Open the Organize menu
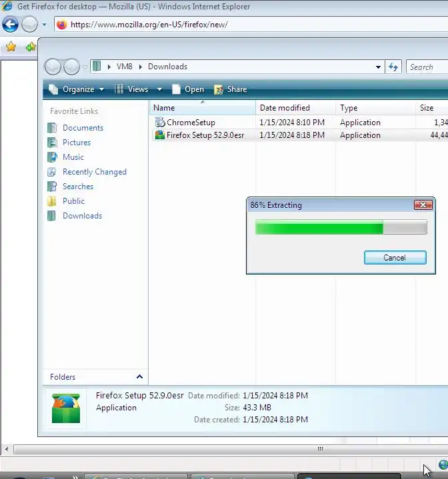 [77, 89]
